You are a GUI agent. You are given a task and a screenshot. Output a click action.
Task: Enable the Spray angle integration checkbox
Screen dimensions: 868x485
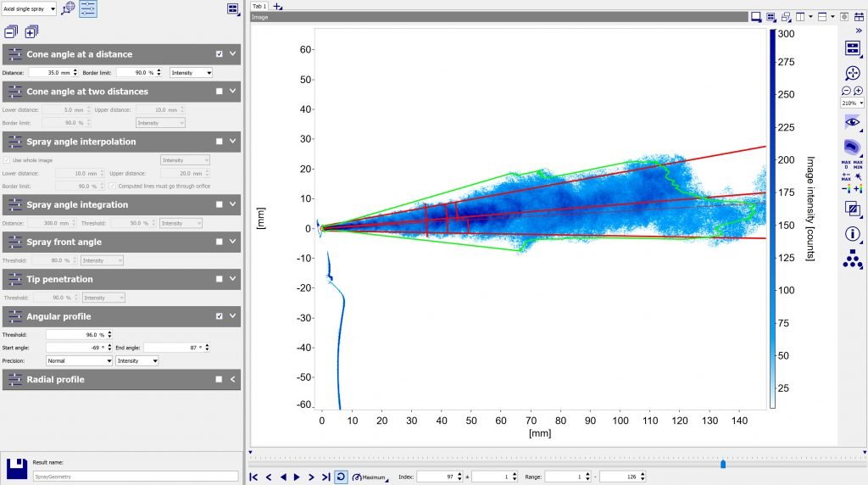pos(220,204)
